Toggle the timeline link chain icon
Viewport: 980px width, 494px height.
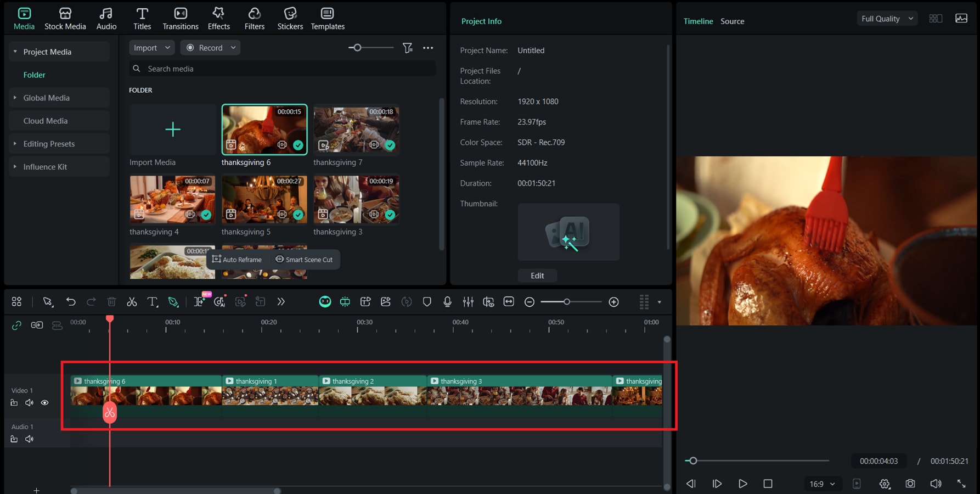pyautogui.click(x=16, y=325)
